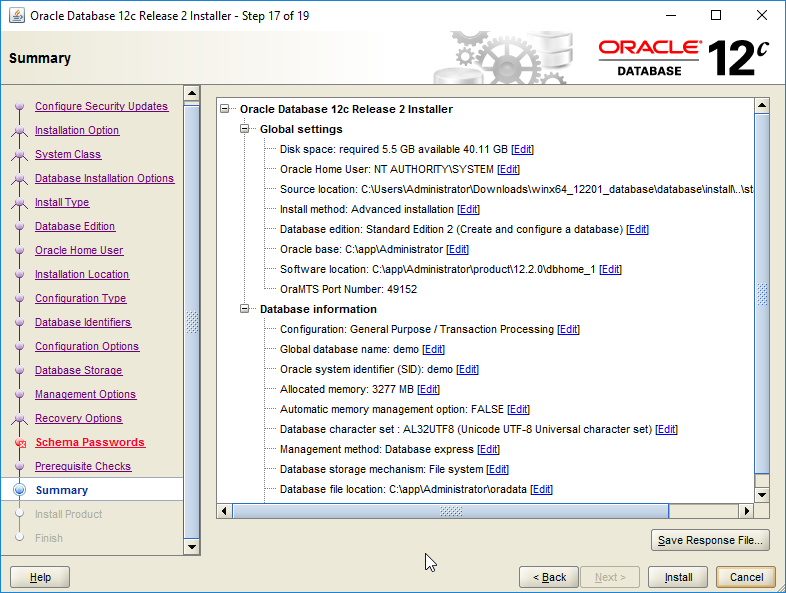Edit the Oracle base path
The width and height of the screenshot is (786, 593).
click(x=457, y=250)
